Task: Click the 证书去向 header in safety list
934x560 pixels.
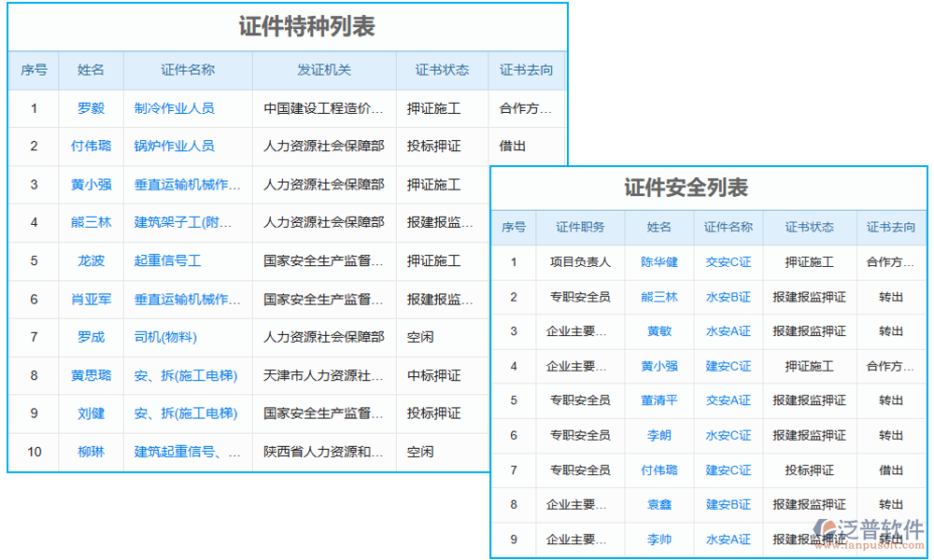Action: pos(891,227)
